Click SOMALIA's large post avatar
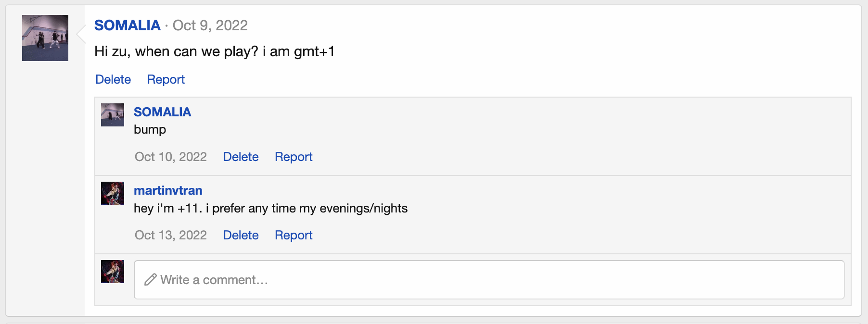868x324 pixels. click(x=45, y=38)
